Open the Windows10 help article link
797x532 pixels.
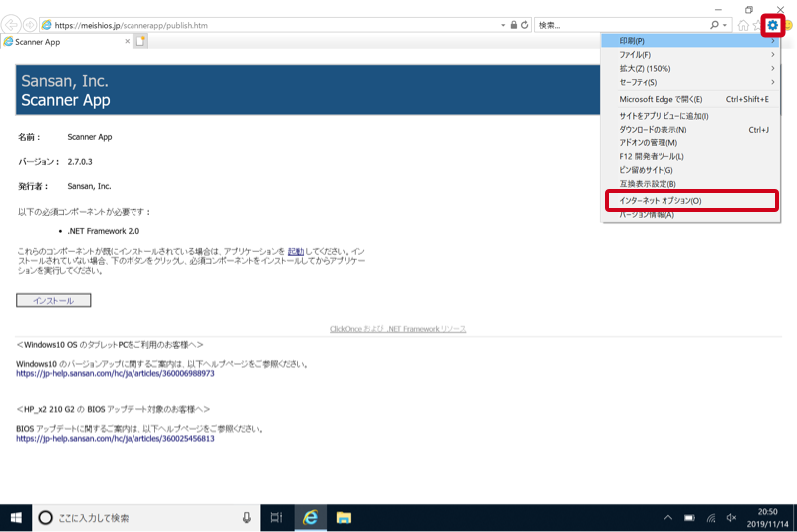coord(116,374)
